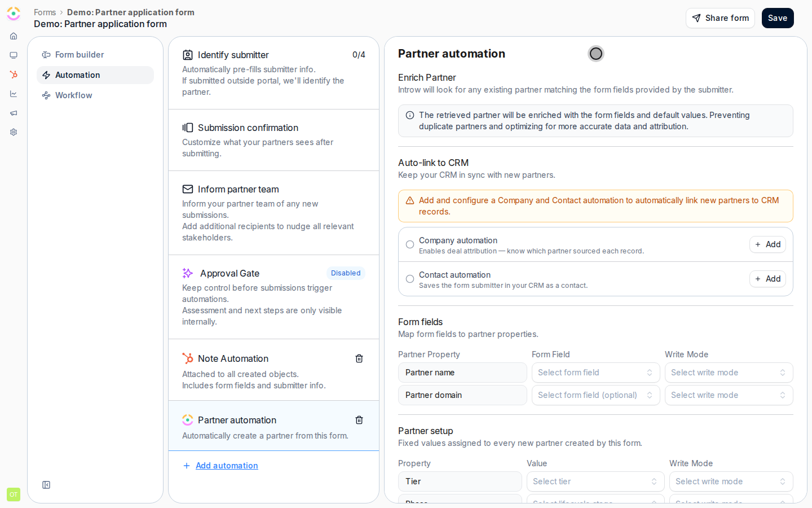
Task: Open the Note Automation step
Action: (273, 370)
